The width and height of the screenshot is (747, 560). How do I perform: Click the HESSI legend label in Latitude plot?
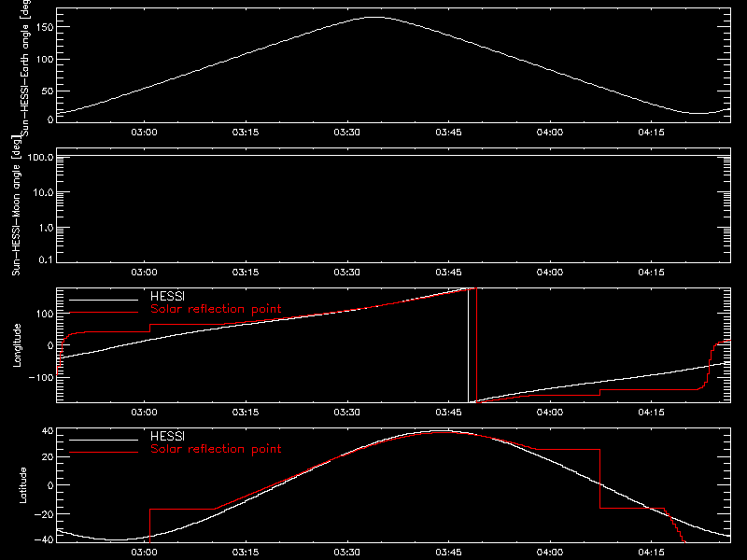pos(167,436)
